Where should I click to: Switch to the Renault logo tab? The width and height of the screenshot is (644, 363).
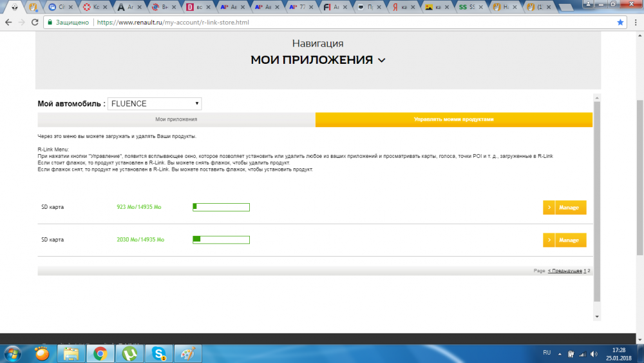tap(14, 7)
